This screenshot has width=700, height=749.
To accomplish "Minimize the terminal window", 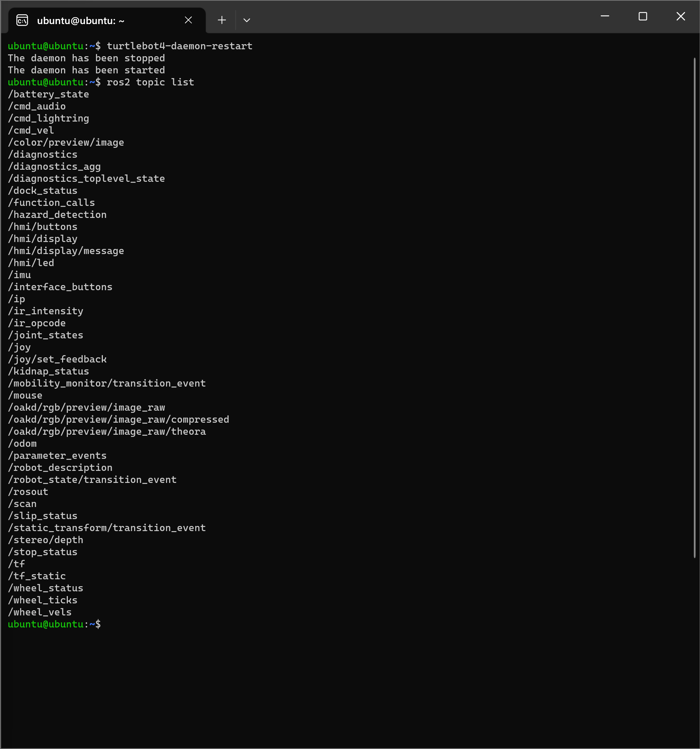I will pyautogui.click(x=604, y=16).
